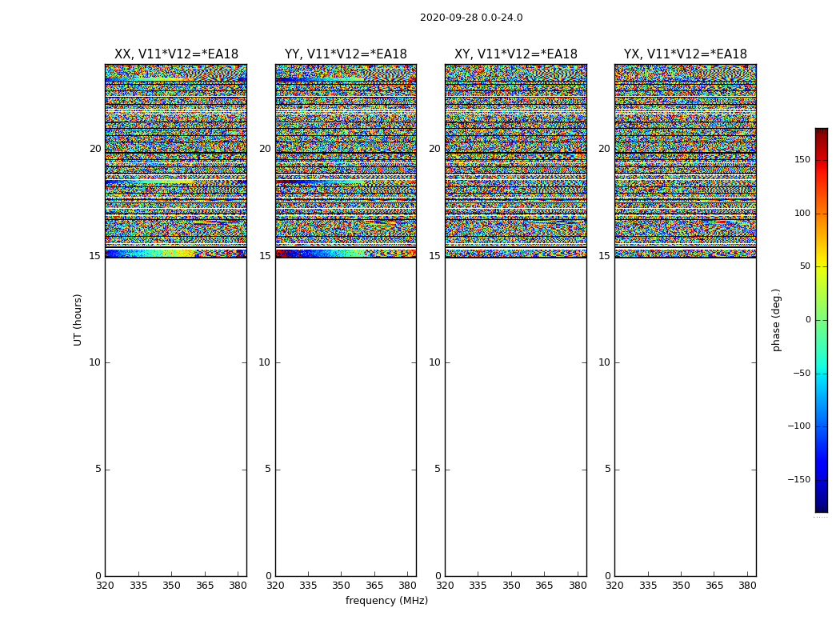Click the "365" x-tick under the YX panel
Screen dimensions: 840x640
click(x=714, y=586)
